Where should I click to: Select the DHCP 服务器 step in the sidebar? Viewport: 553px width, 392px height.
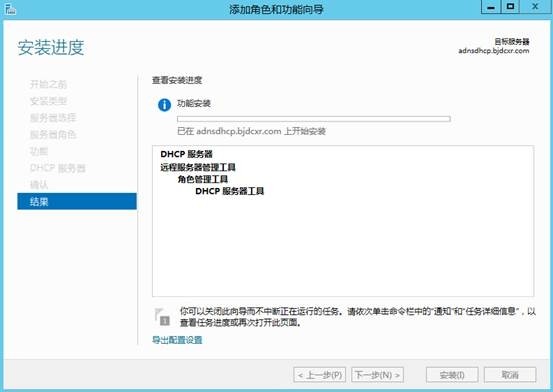(x=57, y=168)
